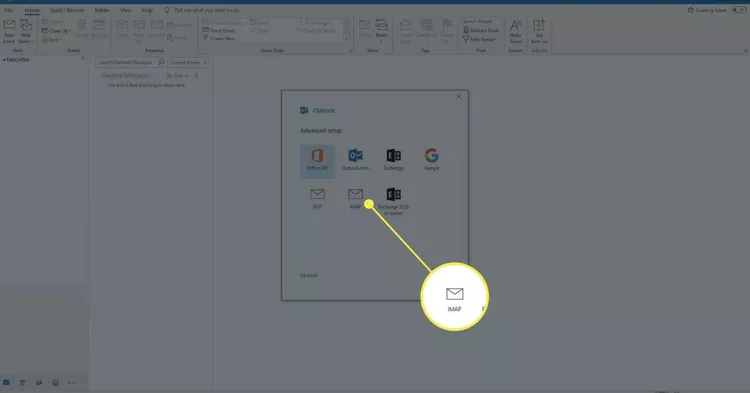Viewport: 750px width, 393px height.
Task: Click the Reply All button
Action: pyautogui.click(x=139, y=32)
